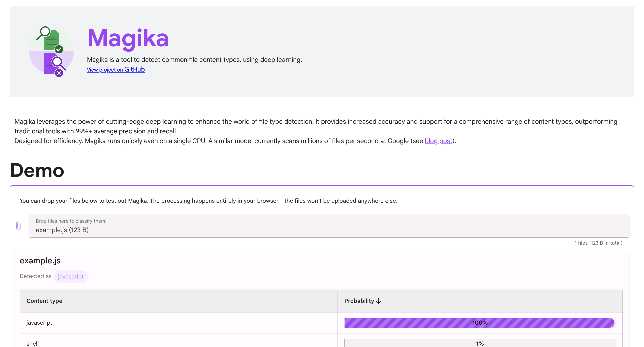Click the Magika tagline about deep learning
This screenshot has height=347, width=644.
pyautogui.click(x=194, y=60)
